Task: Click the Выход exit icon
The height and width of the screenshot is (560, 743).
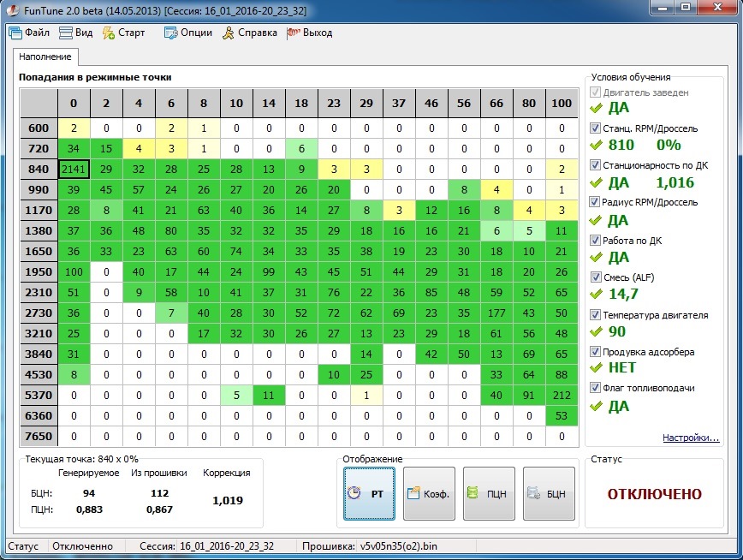Action: 294,33
